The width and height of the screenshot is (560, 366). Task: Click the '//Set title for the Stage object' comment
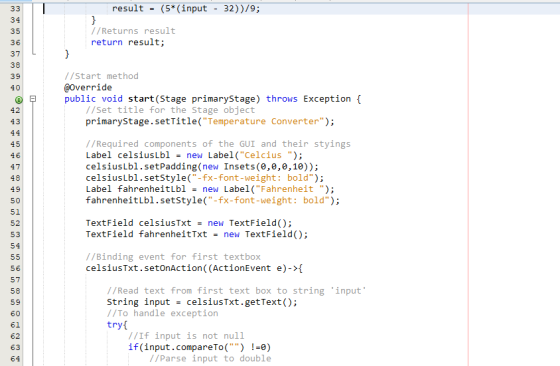(x=170, y=110)
